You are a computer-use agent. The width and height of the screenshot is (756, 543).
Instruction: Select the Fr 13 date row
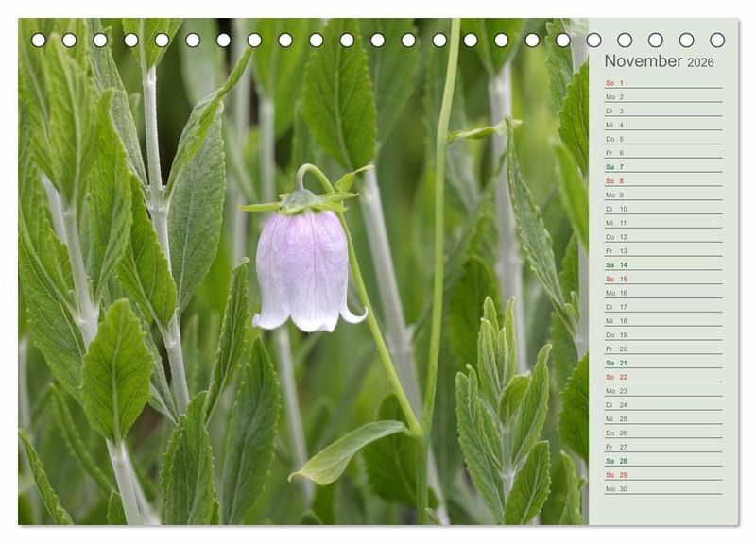coord(663,250)
